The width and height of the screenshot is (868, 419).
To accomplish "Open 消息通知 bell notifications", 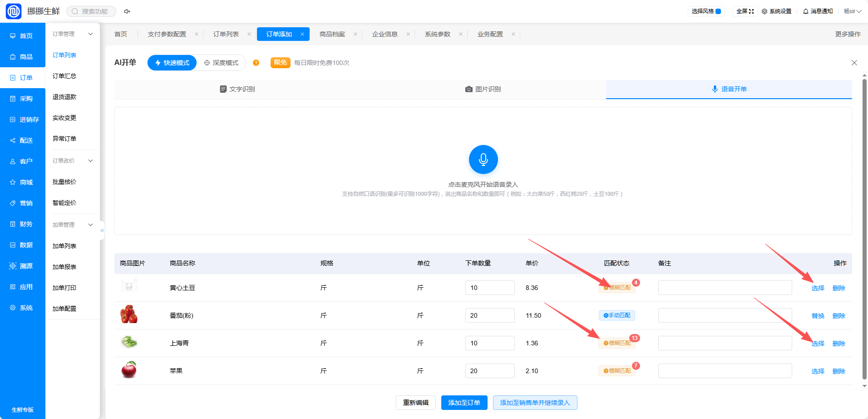I will 818,11.
